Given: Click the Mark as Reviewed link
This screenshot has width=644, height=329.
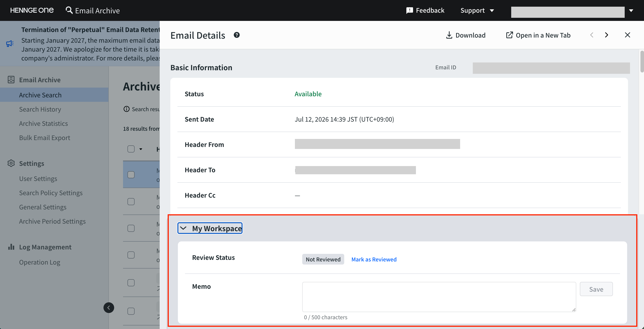Looking at the screenshot, I should pos(374,259).
